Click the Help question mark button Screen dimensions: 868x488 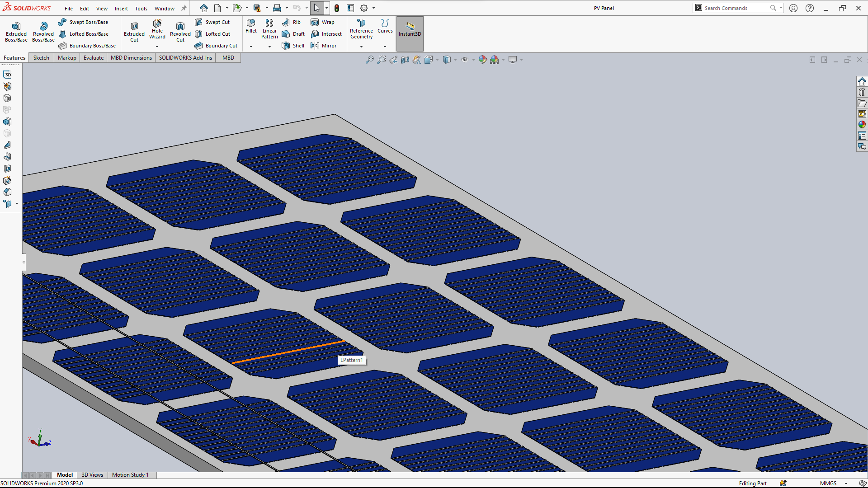click(810, 8)
